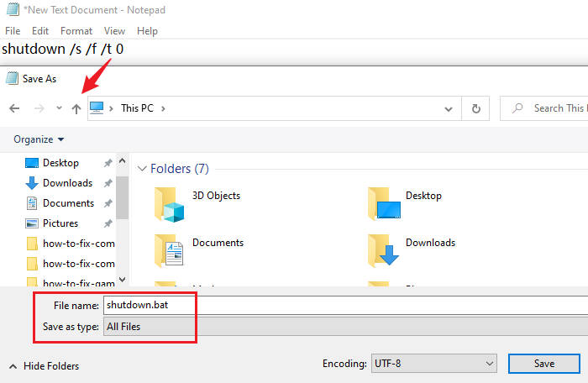
Task: Collapse the Folders (7) group
Action: 142,169
